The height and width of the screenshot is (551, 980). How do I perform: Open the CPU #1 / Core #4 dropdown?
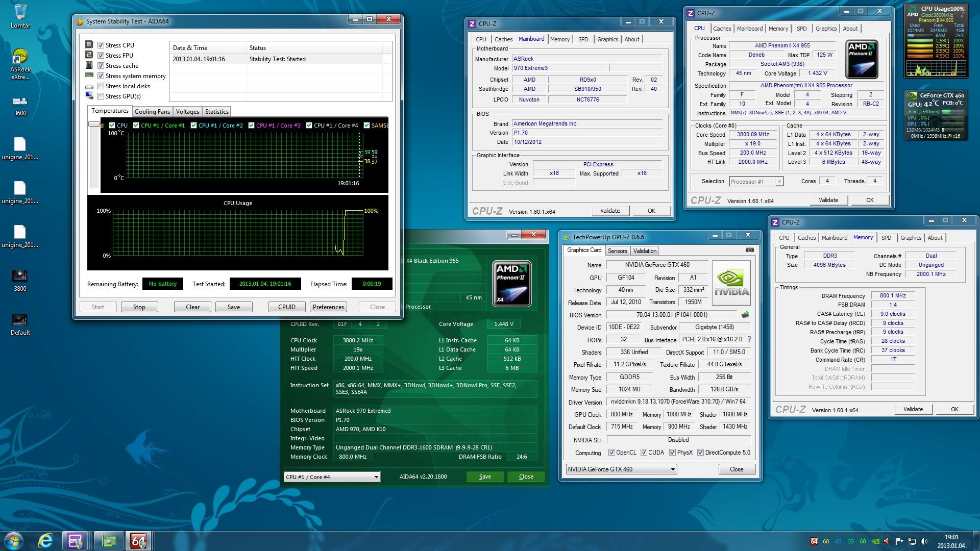click(332, 477)
